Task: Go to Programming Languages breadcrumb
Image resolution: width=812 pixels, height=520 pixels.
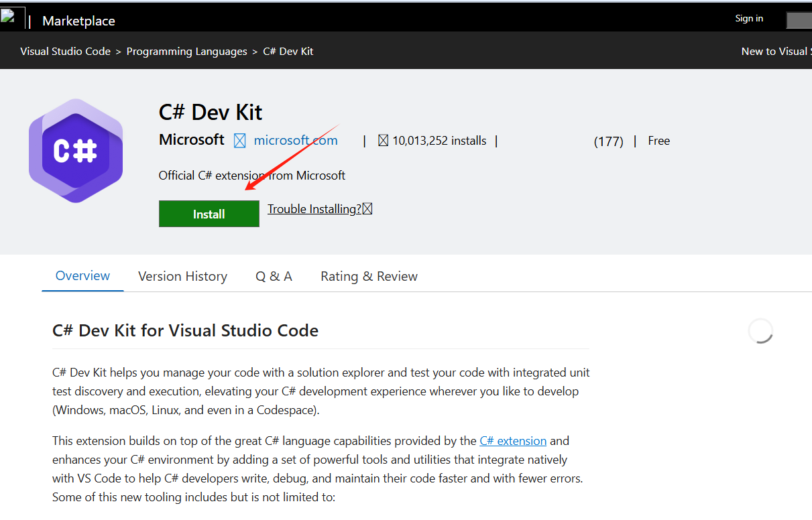Action: (187, 52)
